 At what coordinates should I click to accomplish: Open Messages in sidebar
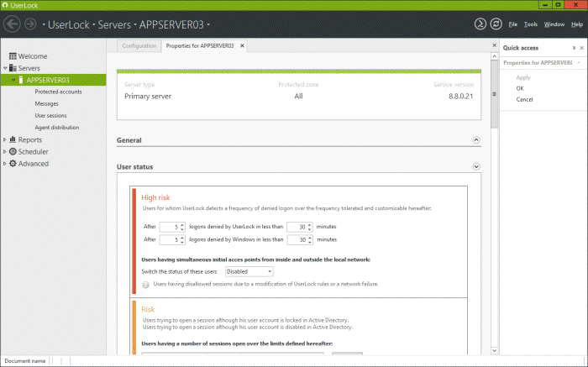tap(46, 104)
